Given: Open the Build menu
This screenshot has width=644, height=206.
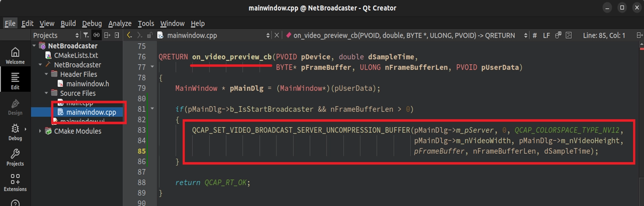Looking at the screenshot, I should point(68,23).
